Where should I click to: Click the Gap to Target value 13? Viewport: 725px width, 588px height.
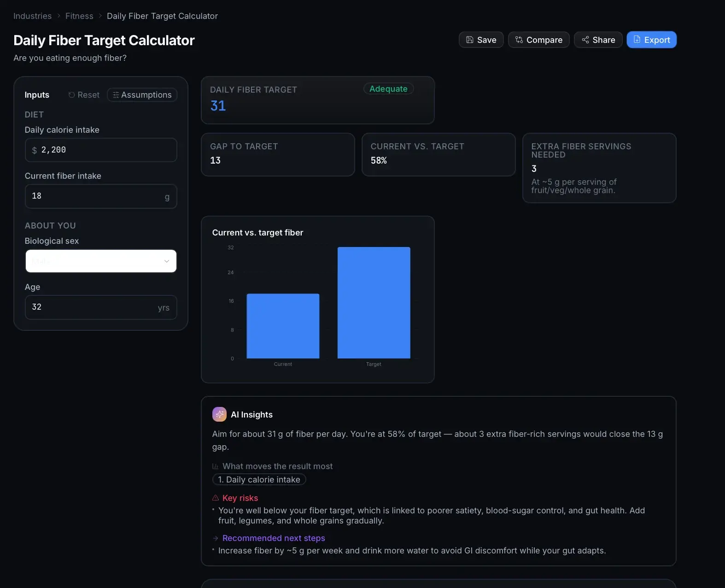[215, 160]
